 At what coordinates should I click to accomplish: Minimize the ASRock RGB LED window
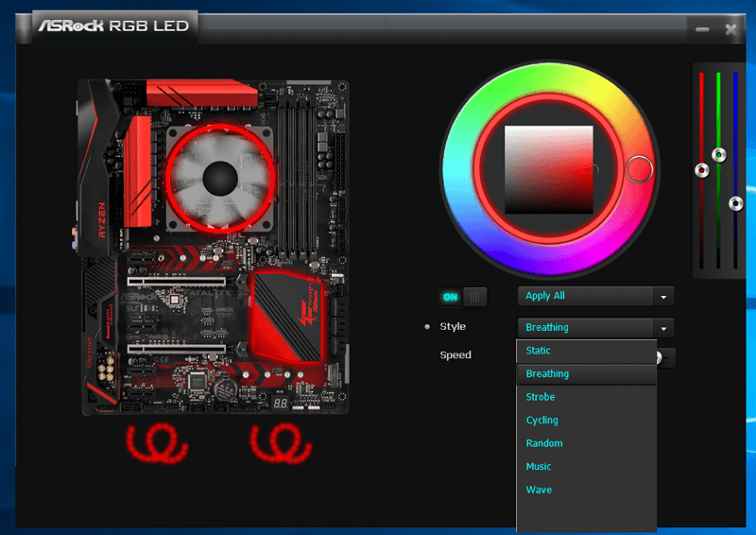702,29
